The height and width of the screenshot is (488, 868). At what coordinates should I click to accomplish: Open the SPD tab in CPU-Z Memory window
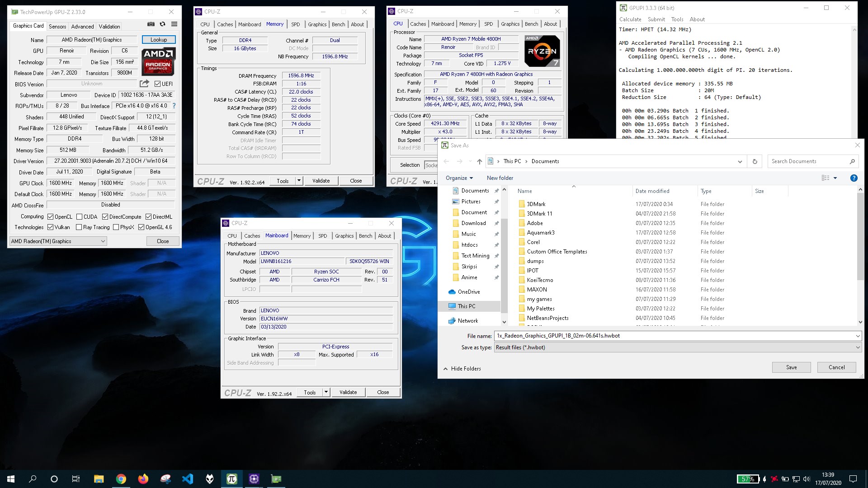pos(295,24)
